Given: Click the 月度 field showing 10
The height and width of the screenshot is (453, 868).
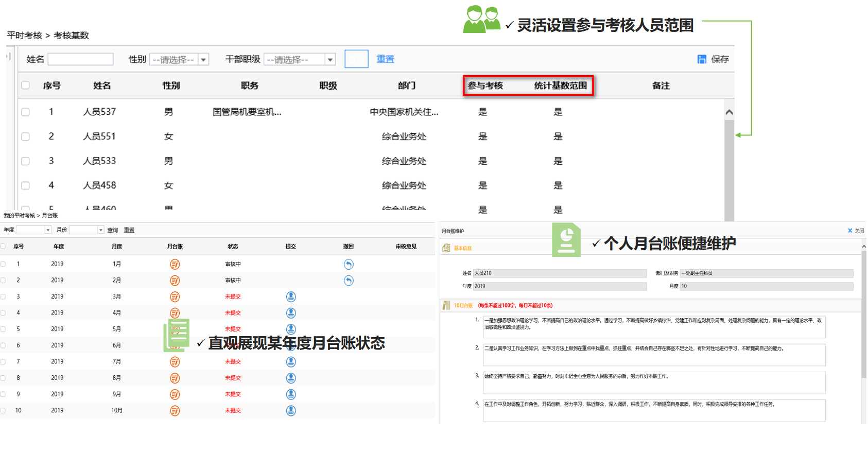Looking at the screenshot, I should pos(767,286).
